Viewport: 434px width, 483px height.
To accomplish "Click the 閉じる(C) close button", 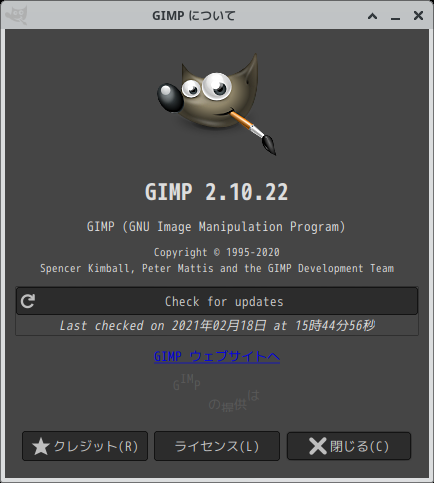I will (x=349, y=446).
